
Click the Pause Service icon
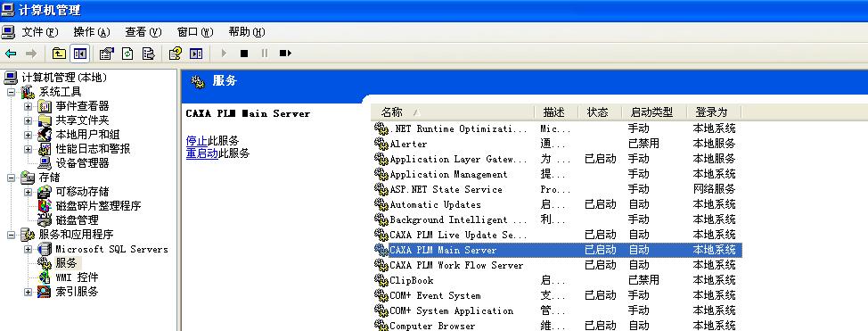[265, 54]
